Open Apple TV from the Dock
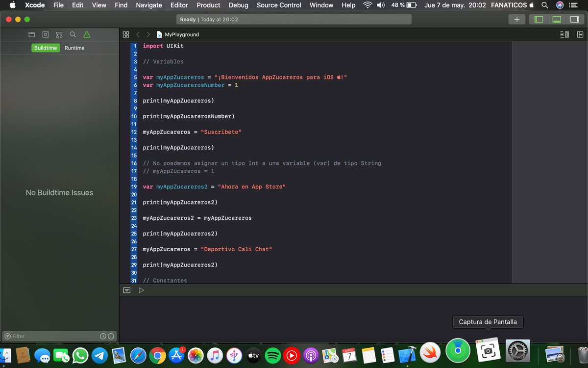Screen dimensions: 588x368 pyautogui.click(x=253, y=355)
